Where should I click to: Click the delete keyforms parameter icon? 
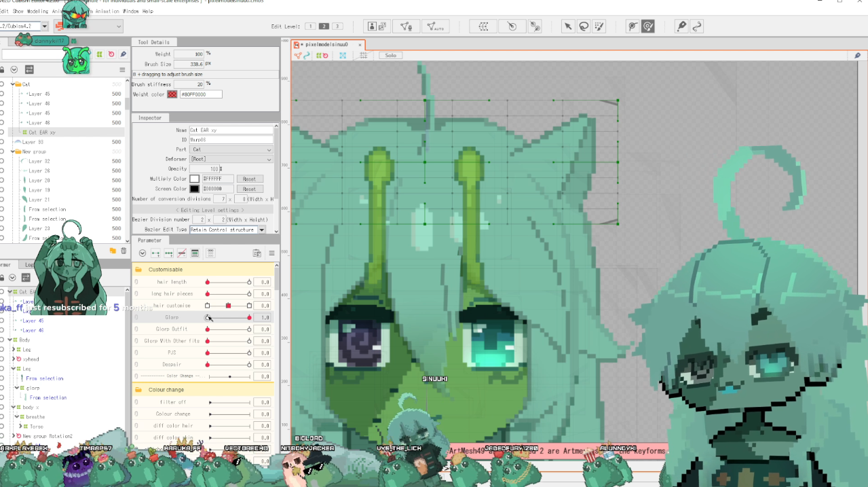[x=181, y=253]
